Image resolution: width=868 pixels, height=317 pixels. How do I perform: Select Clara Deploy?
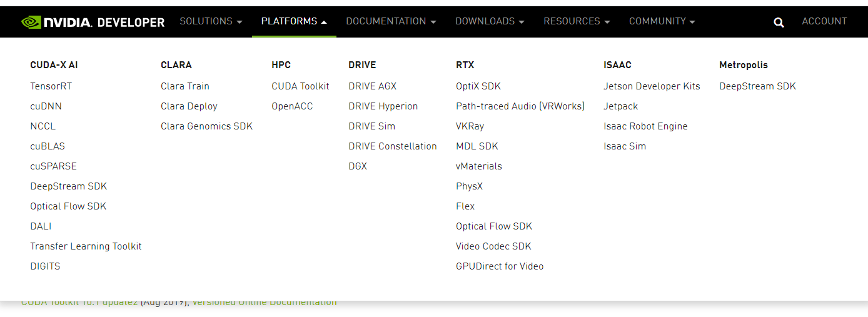coord(189,106)
